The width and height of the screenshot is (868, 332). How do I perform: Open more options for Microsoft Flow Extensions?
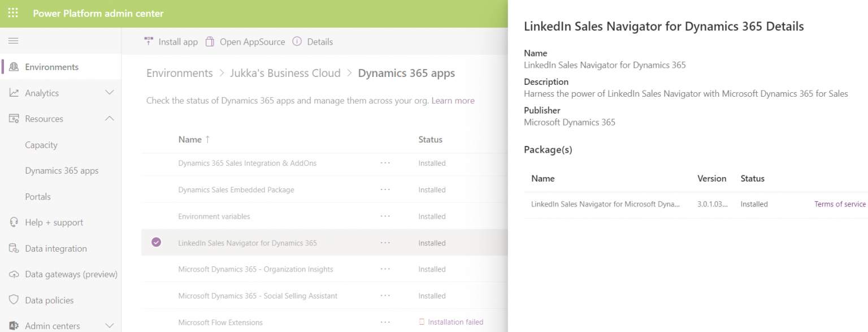pos(385,322)
